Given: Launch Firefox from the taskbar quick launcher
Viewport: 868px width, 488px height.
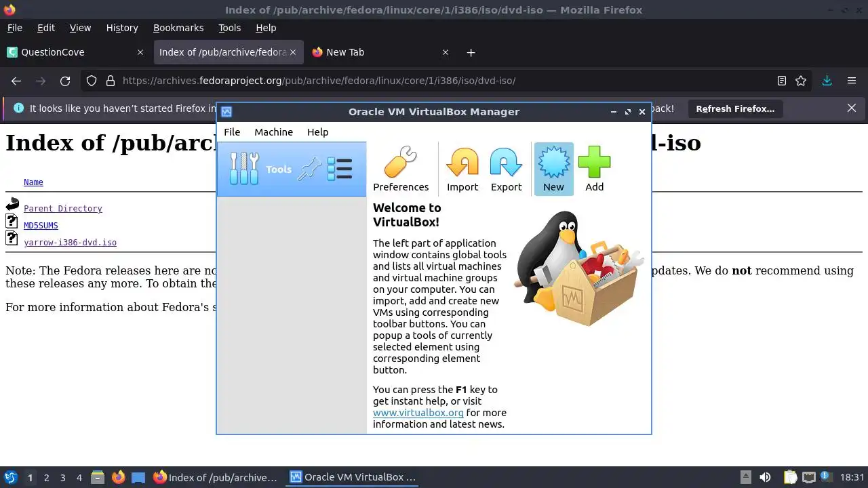Looking at the screenshot, I should point(118,477).
